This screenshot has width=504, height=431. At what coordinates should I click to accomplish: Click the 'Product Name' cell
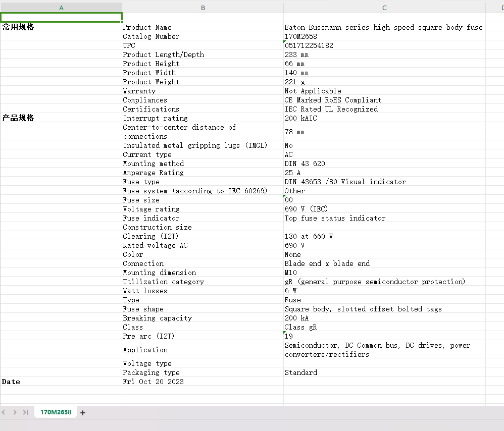pos(203,27)
